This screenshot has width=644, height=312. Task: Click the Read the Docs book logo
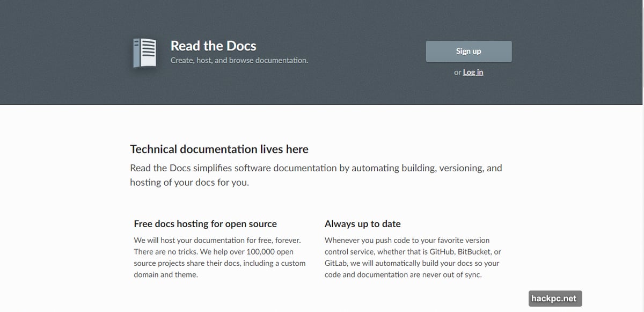144,53
